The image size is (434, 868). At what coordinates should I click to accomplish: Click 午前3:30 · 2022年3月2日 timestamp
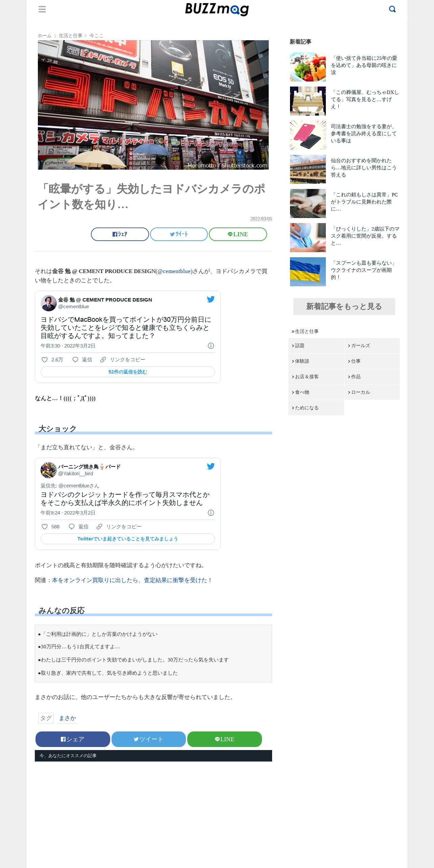68,346
